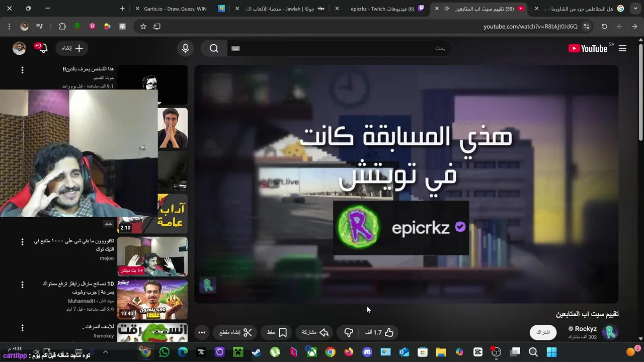Click the multicolor circles extension icon

pyautogui.click(x=107, y=27)
